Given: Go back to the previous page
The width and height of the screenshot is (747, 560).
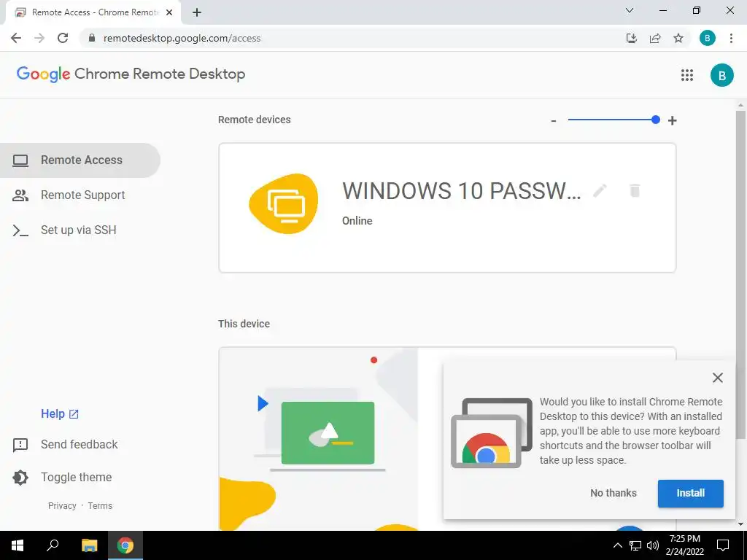Looking at the screenshot, I should (x=16, y=38).
